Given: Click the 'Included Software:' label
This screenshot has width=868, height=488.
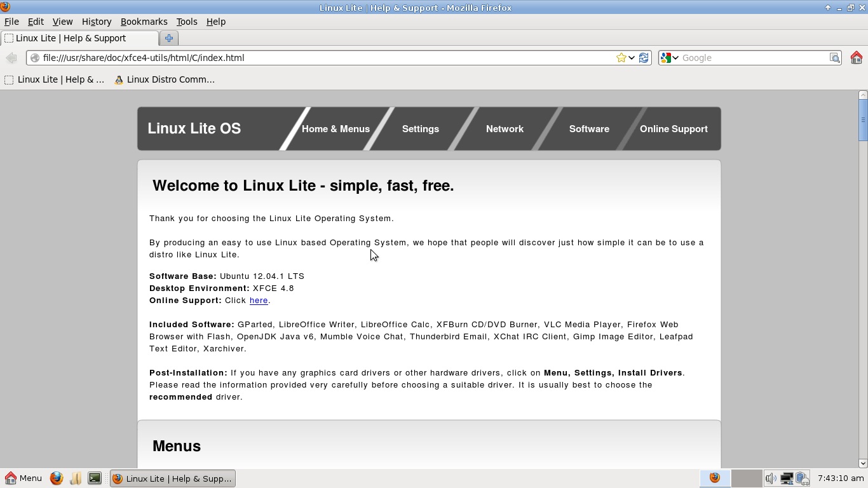Looking at the screenshot, I should point(192,325).
